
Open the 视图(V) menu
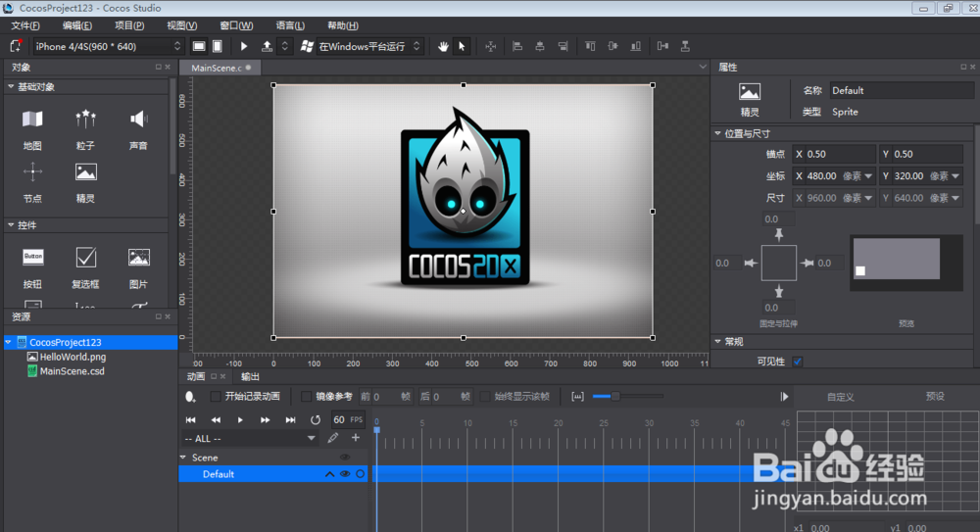point(182,25)
